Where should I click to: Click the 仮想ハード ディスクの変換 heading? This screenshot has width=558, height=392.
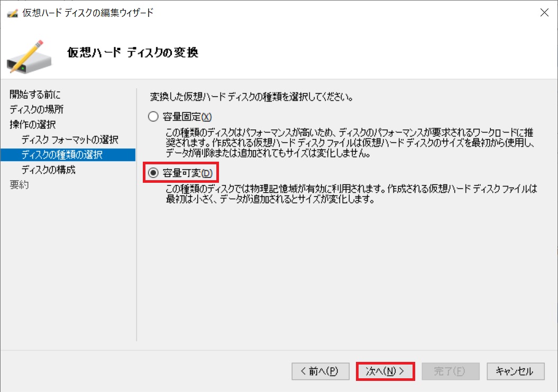[x=133, y=53]
